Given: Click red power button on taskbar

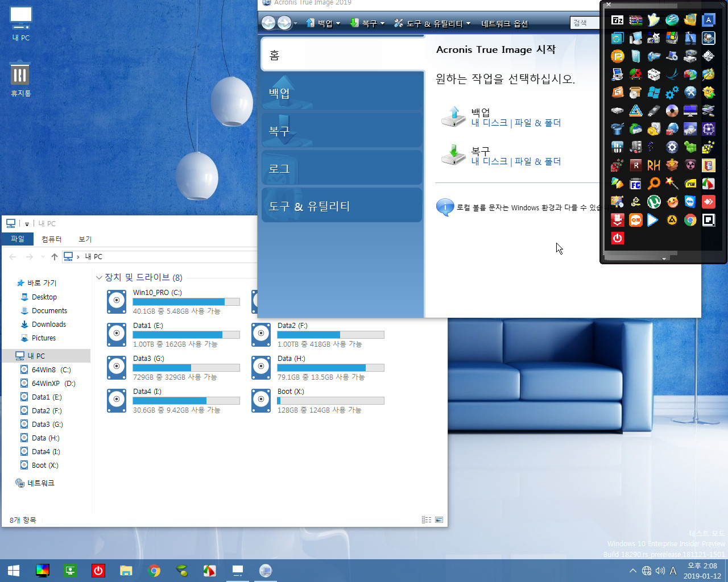Looking at the screenshot, I should [98, 571].
